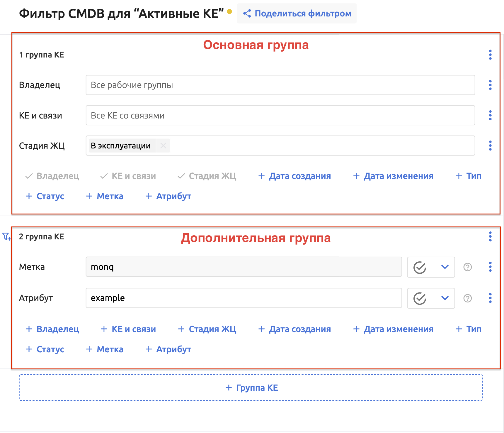
Task: Toggle the checked Владелец filter in group 1
Action: tap(52, 176)
